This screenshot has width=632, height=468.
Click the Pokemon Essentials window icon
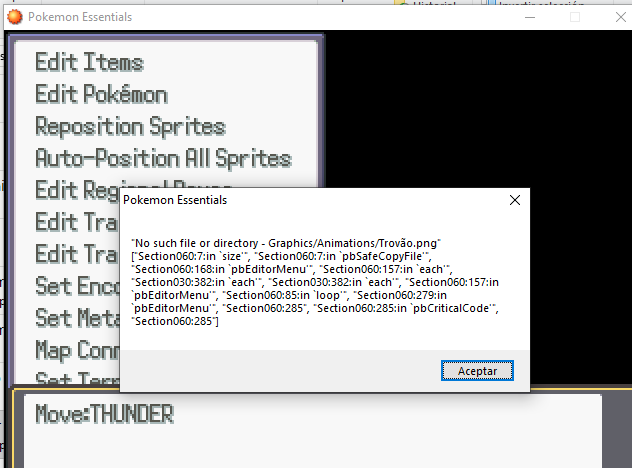13,16
